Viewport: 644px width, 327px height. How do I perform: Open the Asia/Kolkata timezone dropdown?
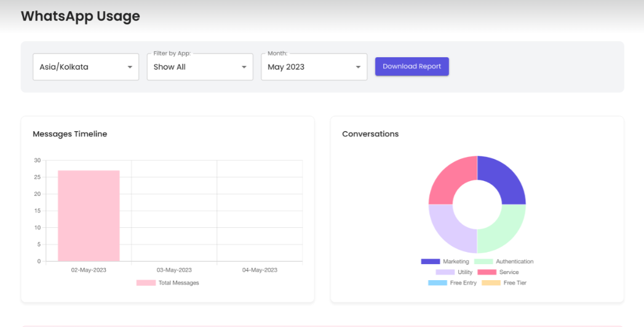coord(86,67)
